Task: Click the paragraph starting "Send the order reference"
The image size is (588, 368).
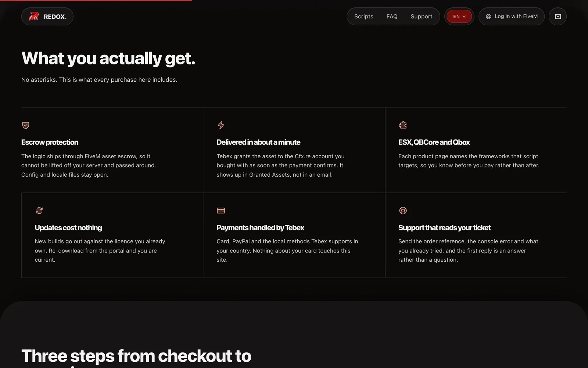Action: pyautogui.click(x=468, y=251)
